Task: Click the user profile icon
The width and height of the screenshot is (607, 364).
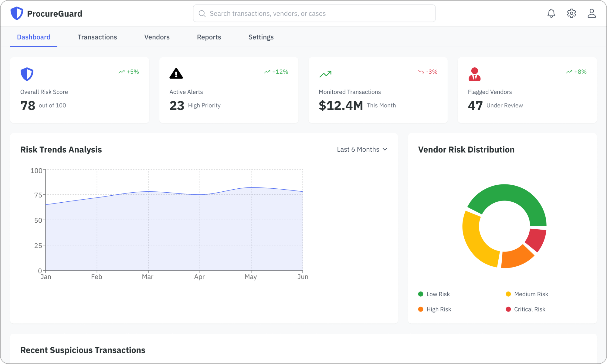Action: pos(592,13)
